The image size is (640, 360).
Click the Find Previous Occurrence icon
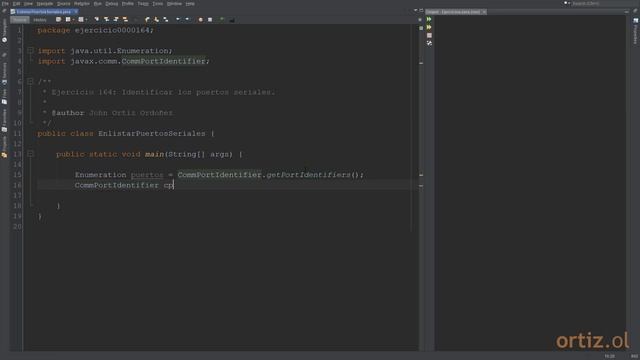(x=106, y=20)
